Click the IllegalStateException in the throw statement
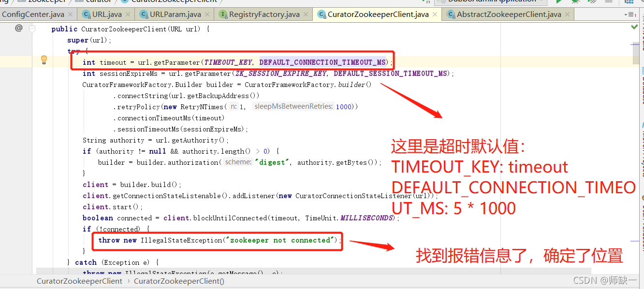 181,240
